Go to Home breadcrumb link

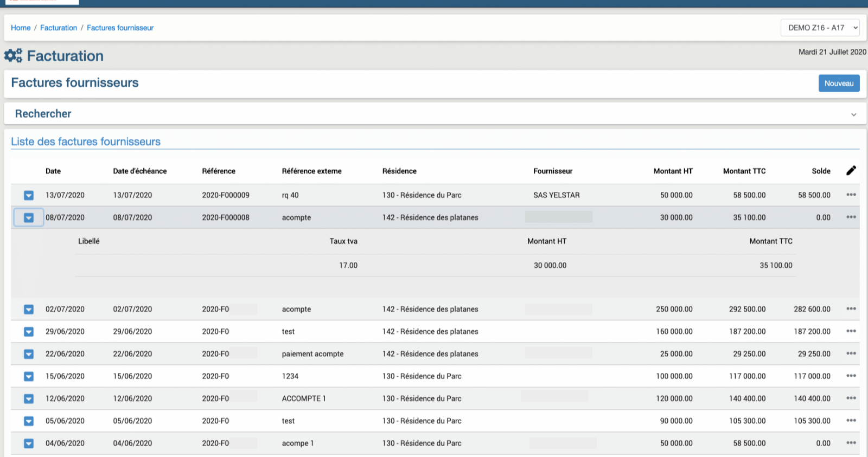21,28
